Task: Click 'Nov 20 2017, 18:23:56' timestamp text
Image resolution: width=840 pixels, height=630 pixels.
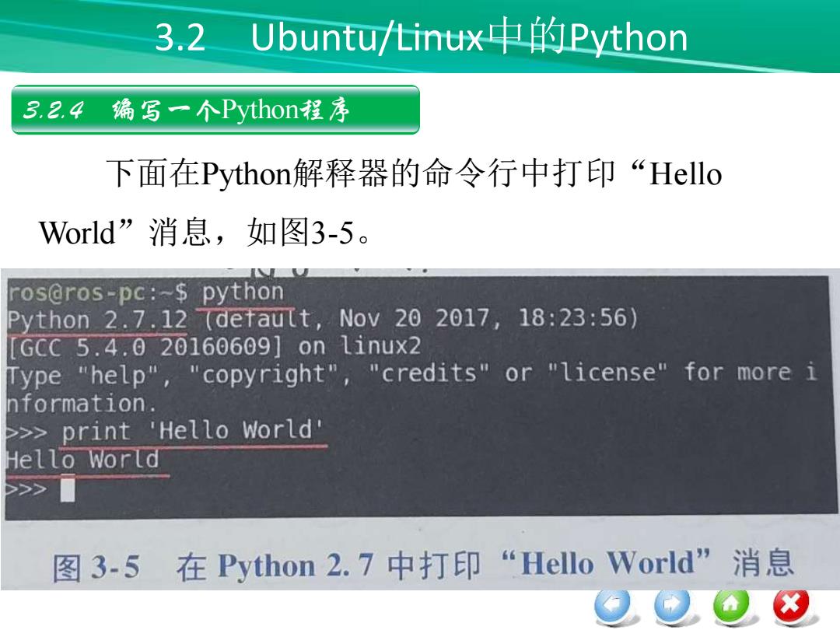Action: click(488, 317)
